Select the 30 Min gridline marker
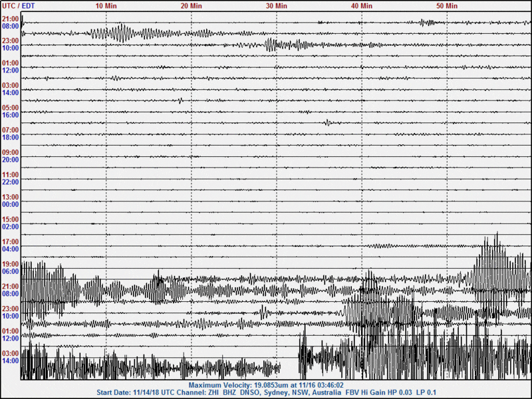The height and width of the screenshot is (399, 532). click(276, 5)
